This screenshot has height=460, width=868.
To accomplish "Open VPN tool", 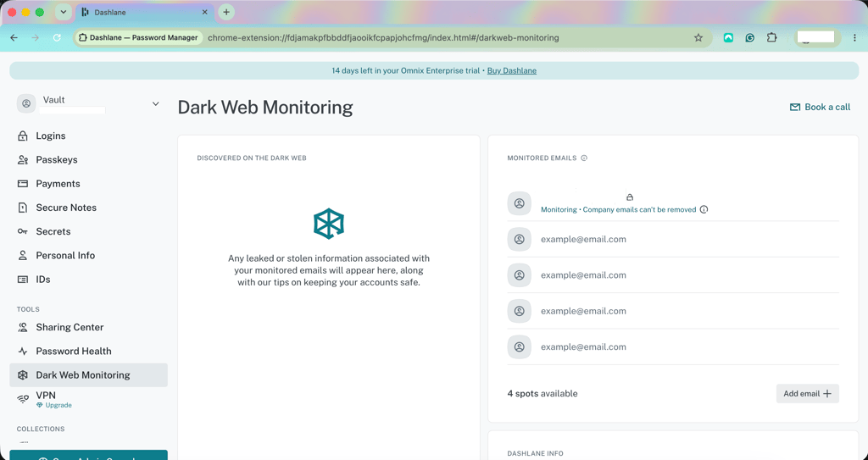I will [x=88, y=398].
